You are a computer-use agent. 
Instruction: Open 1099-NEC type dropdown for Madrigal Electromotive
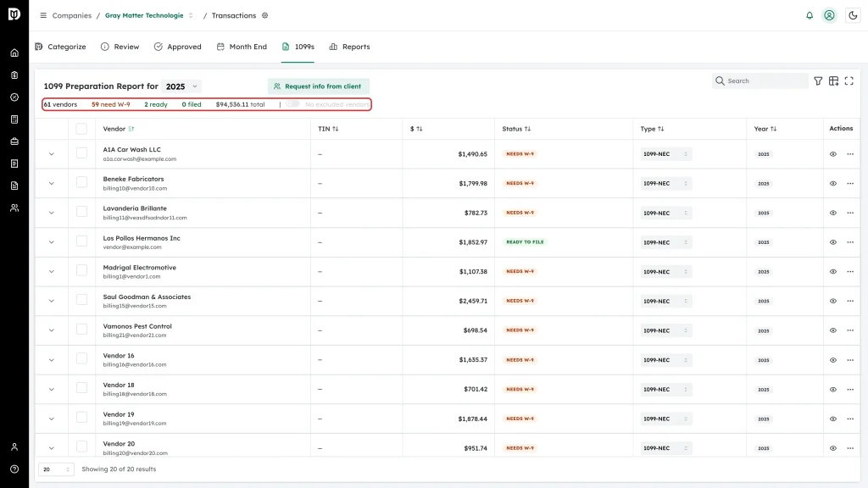coord(666,272)
